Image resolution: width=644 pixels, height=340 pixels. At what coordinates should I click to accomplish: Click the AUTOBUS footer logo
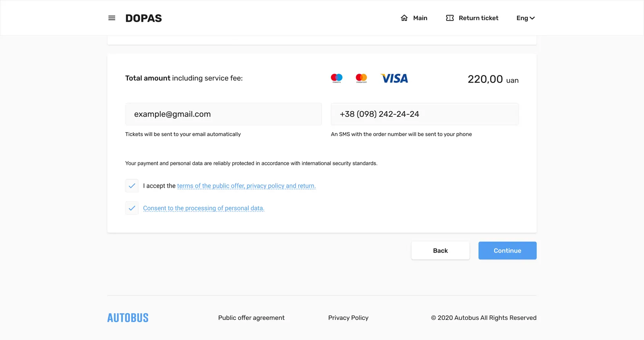coord(128,318)
